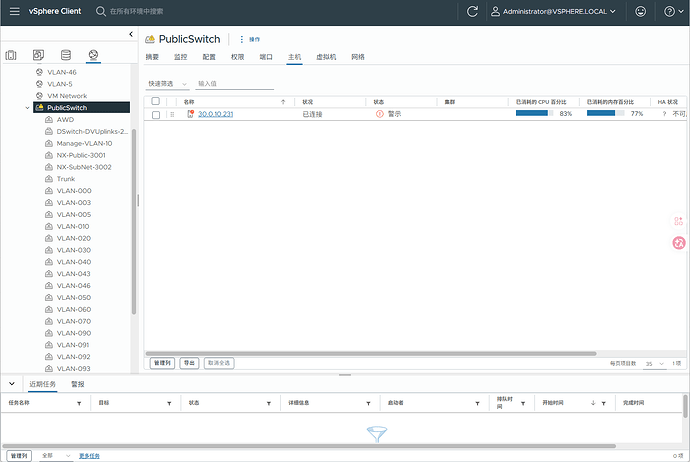Screen dimensions: 690x462
Task: Sort the hosts table by name arrow
Action: 283,102
